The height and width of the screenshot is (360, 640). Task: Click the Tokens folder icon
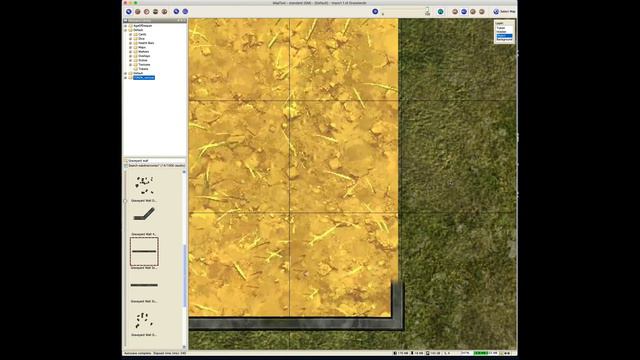point(136,69)
